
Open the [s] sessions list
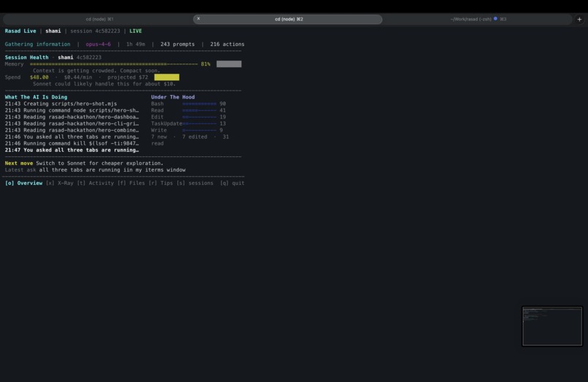(x=195, y=183)
